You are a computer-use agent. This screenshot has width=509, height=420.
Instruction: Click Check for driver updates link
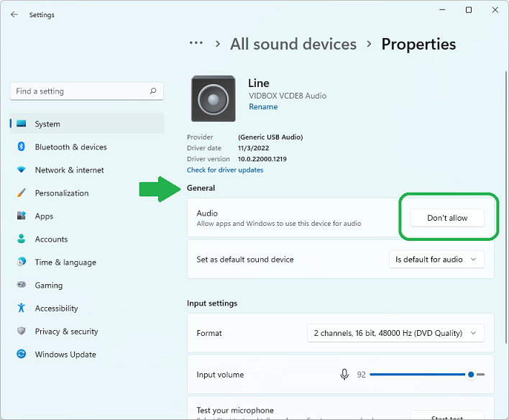[x=225, y=170]
